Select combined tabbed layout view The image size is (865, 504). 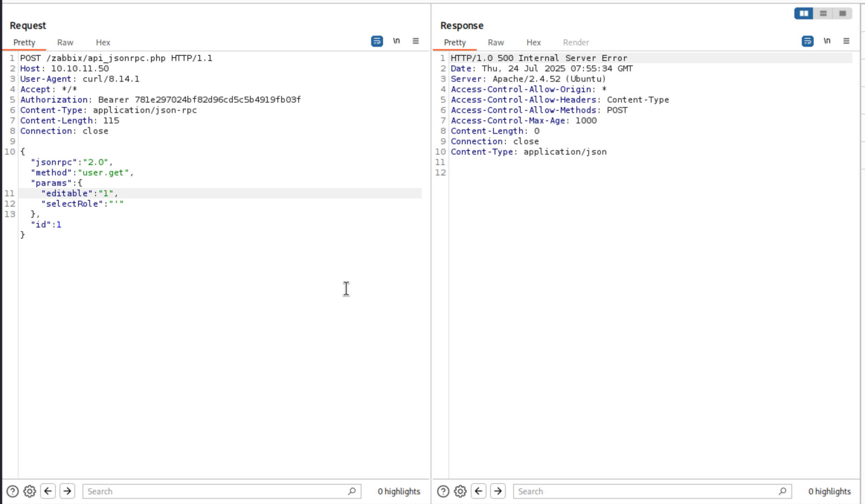tap(843, 13)
